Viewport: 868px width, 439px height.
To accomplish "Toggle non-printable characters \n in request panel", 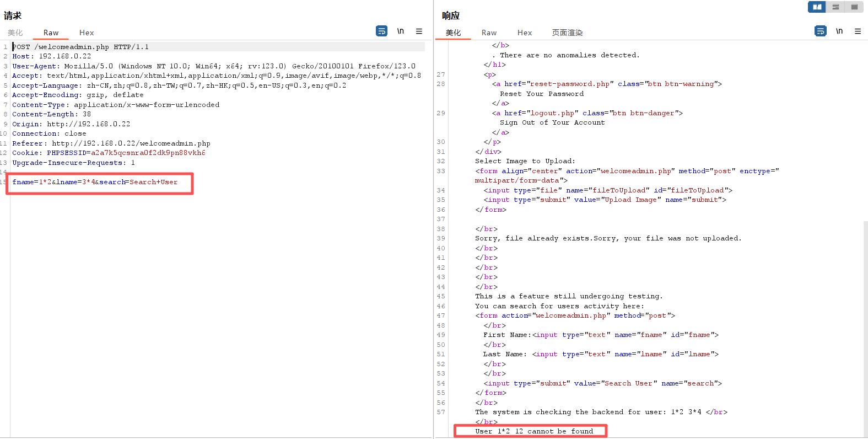I will 401,31.
